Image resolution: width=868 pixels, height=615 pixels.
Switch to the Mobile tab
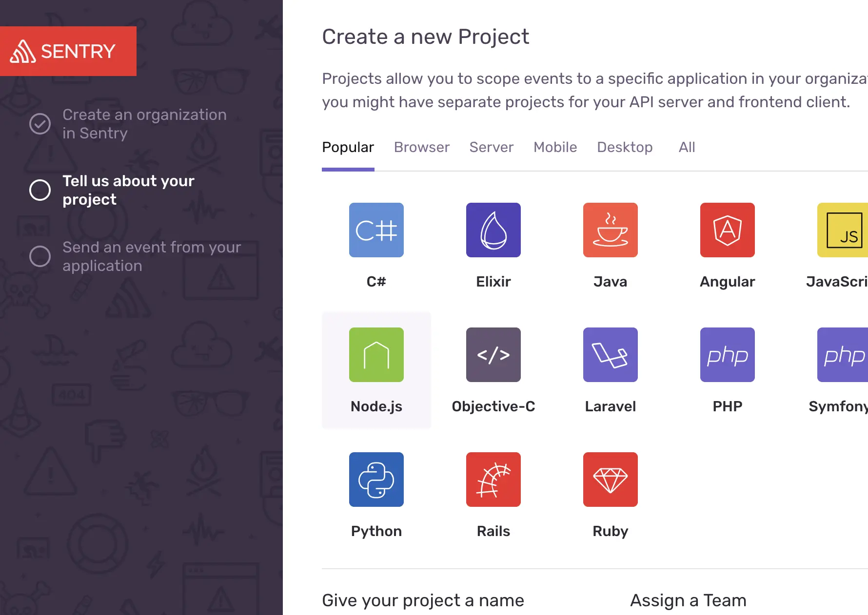[555, 147]
